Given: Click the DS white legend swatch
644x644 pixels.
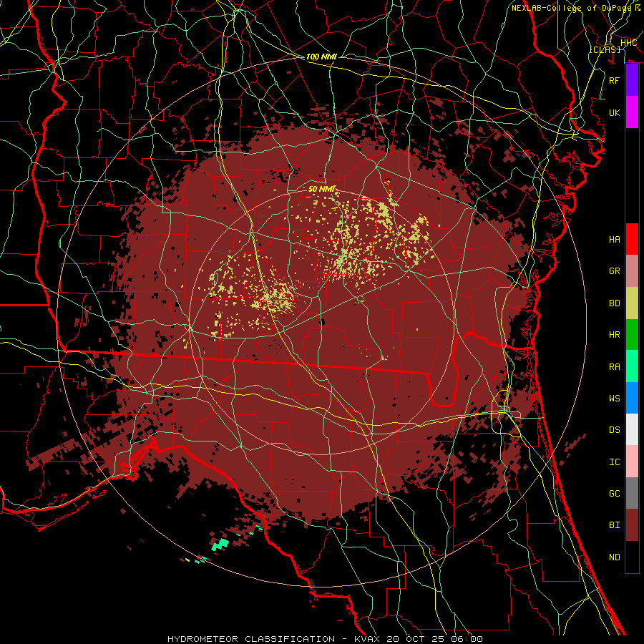Looking at the screenshot, I should pos(632,429).
